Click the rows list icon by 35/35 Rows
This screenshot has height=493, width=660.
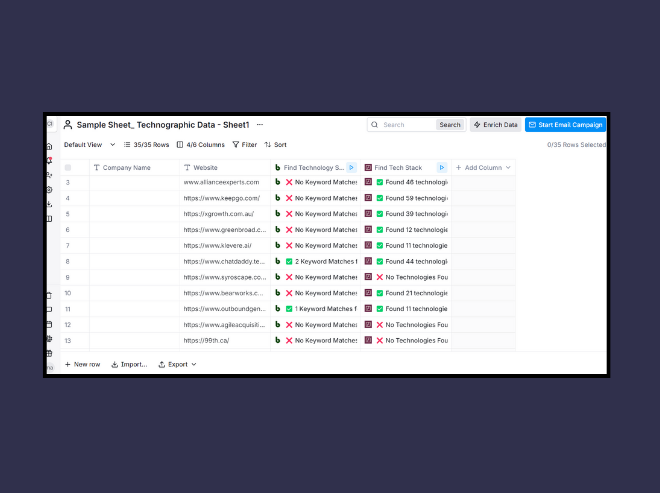pos(127,145)
